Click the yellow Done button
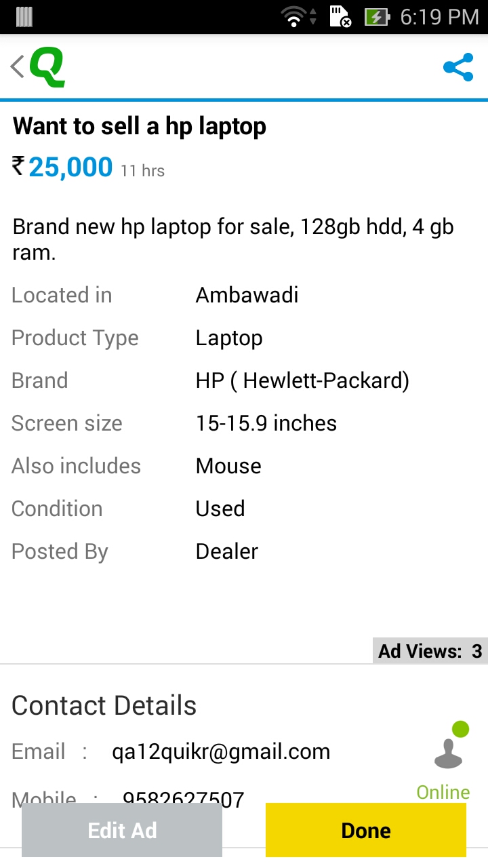488x868 pixels. (x=366, y=830)
